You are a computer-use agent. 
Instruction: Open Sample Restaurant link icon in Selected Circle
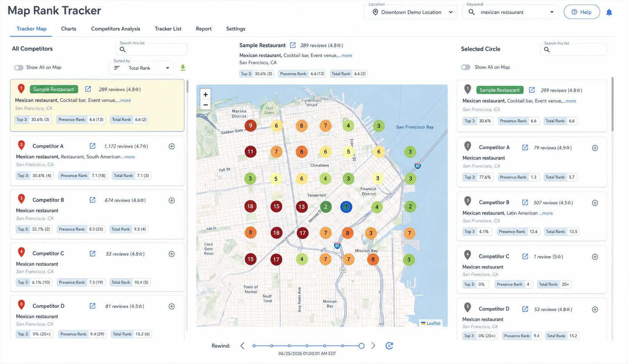[532, 90]
